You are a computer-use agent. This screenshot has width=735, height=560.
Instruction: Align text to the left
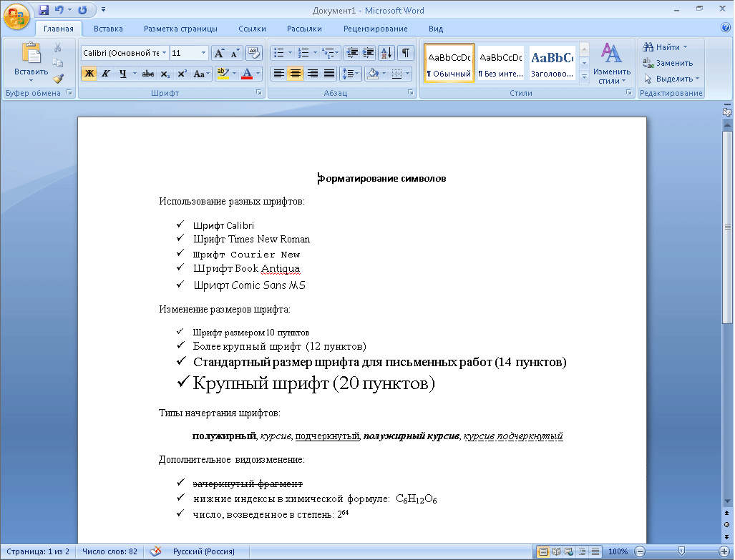coord(278,74)
